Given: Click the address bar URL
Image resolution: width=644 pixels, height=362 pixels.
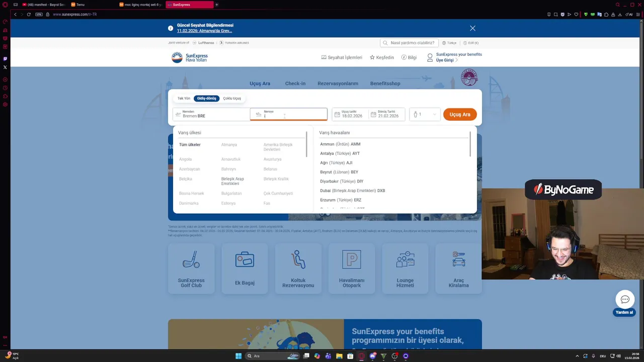Looking at the screenshot, I should point(75,14).
